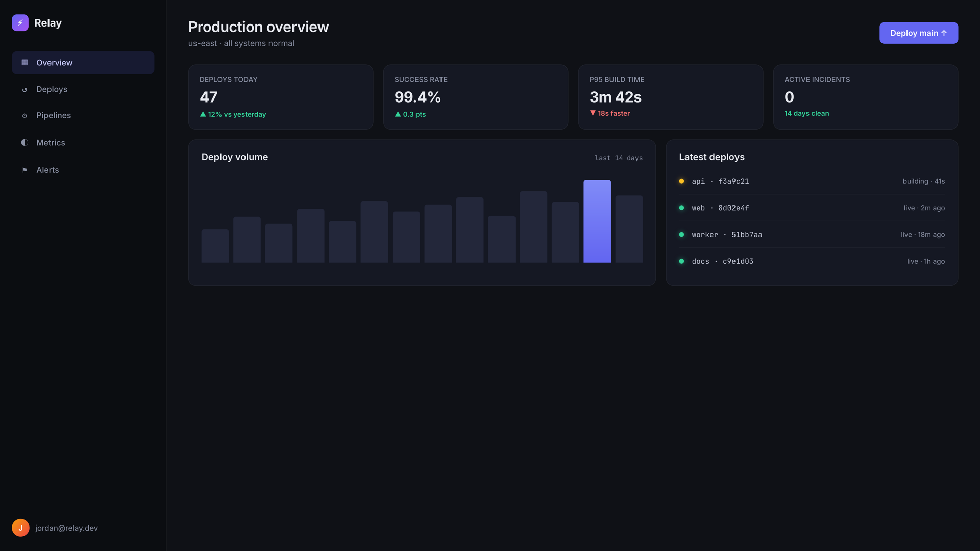Click the Deploy main button

coord(918,33)
